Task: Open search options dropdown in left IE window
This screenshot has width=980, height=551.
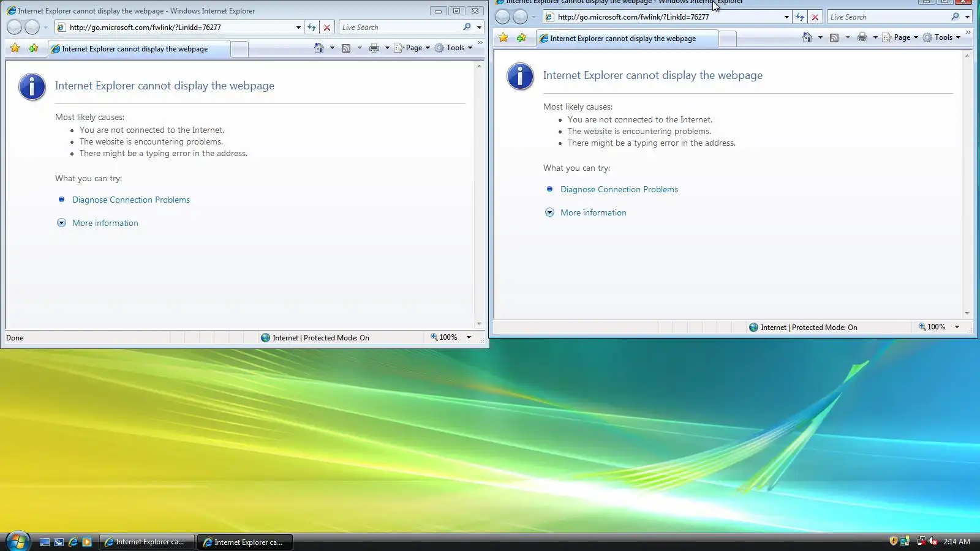Action: [479, 28]
